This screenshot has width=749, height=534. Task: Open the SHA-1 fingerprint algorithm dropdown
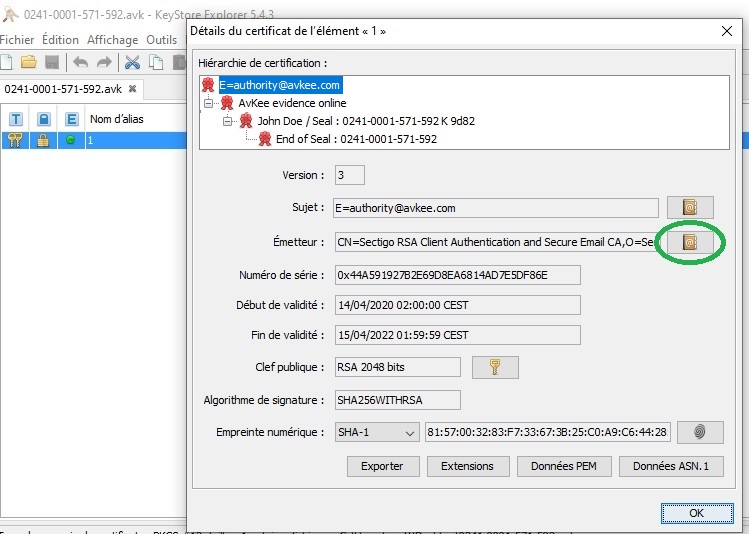377,432
